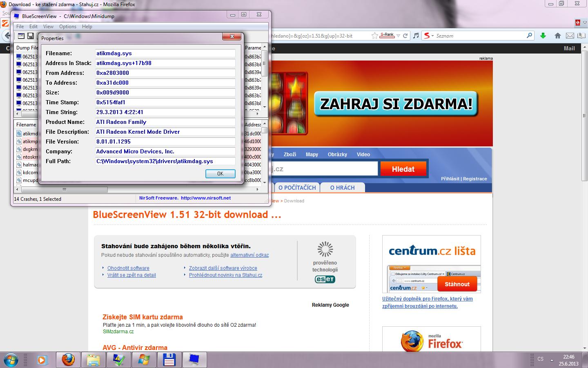Viewport: 588px width, 368px height.
Task: Click the red add-on icon on tab bar
Action: click(x=578, y=22)
